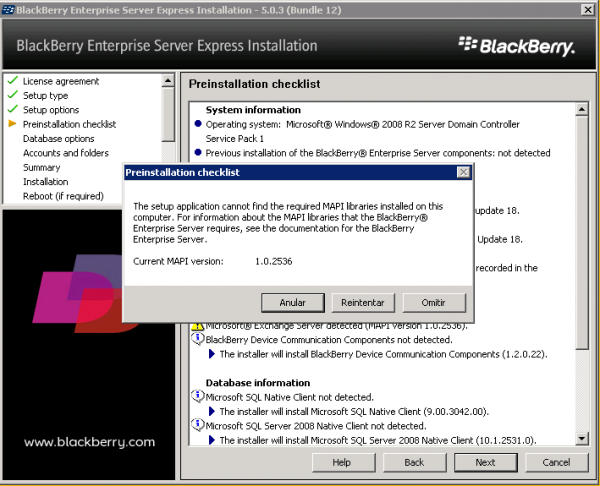This screenshot has height=486, width=600.
Task: Cancel the installation
Action: (556, 463)
